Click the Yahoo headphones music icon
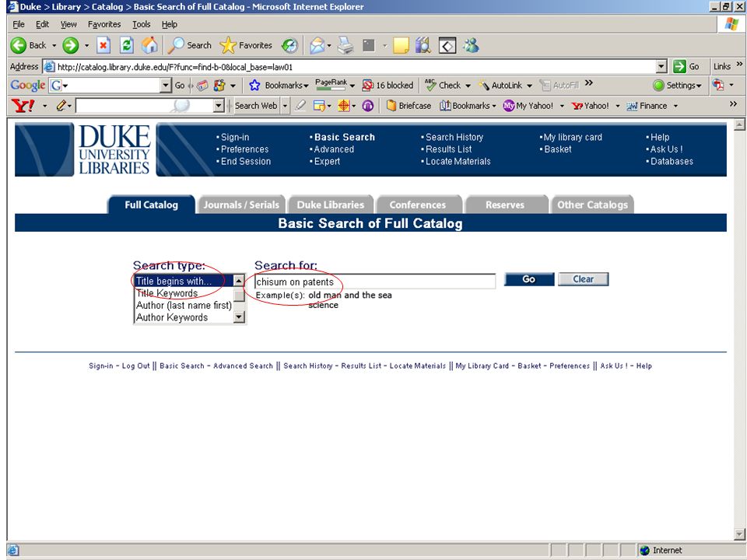 click(x=368, y=106)
